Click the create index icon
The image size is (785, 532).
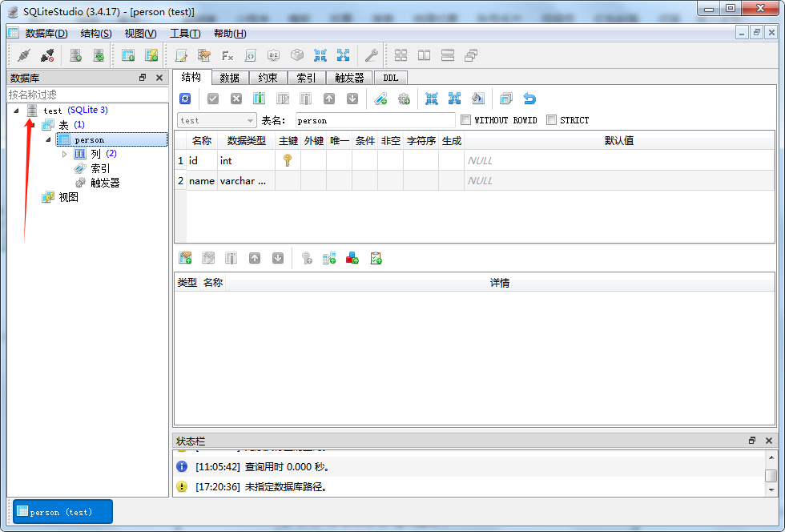click(x=381, y=99)
